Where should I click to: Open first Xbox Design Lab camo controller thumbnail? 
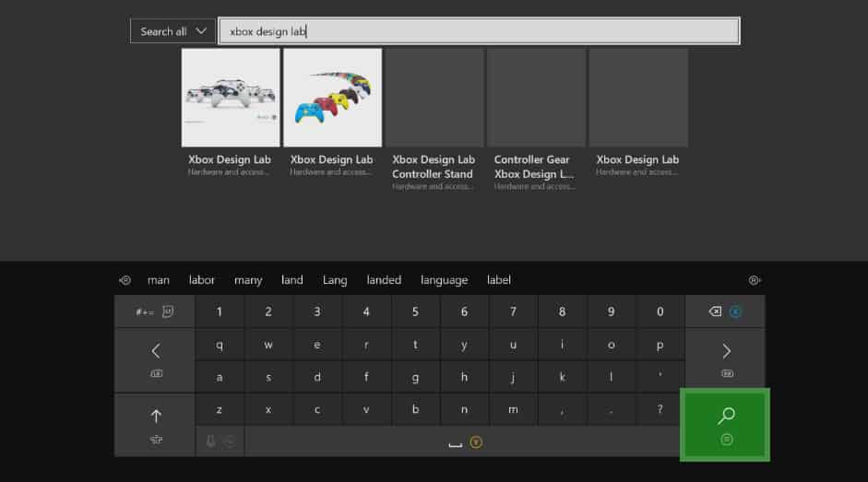point(231,98)
